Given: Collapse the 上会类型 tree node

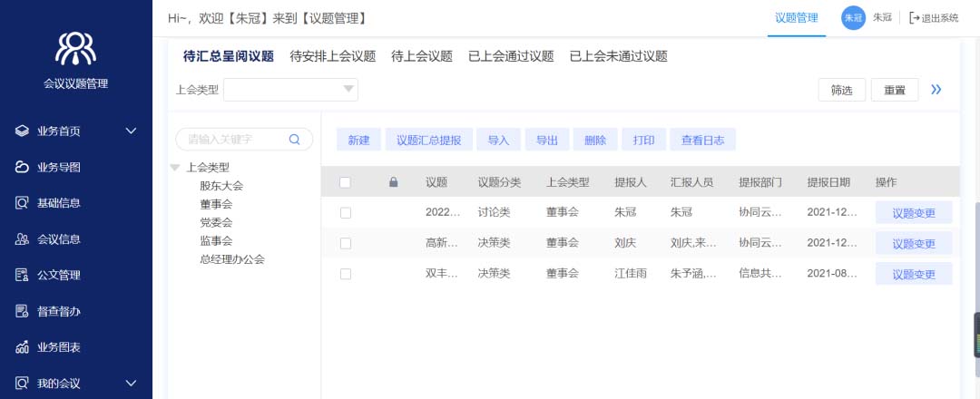Looking at the screenshot, I should click(x=175, y=167).
